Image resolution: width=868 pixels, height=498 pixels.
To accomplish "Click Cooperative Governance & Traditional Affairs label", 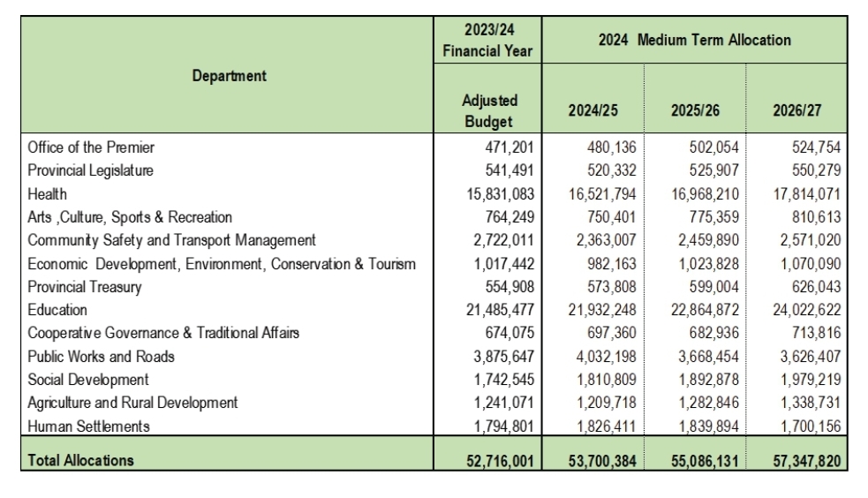I will [x=163, y=333].
